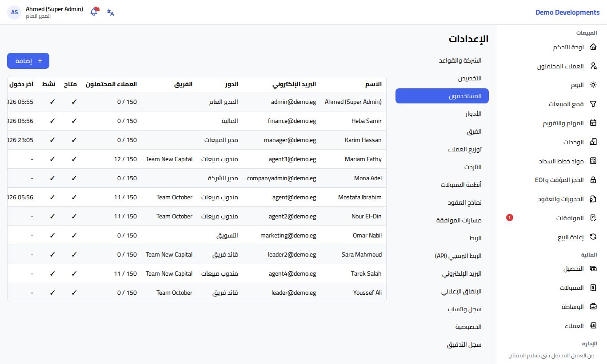
Task: Click the العملاء contacts icon
Action: [x=593, y=326]
